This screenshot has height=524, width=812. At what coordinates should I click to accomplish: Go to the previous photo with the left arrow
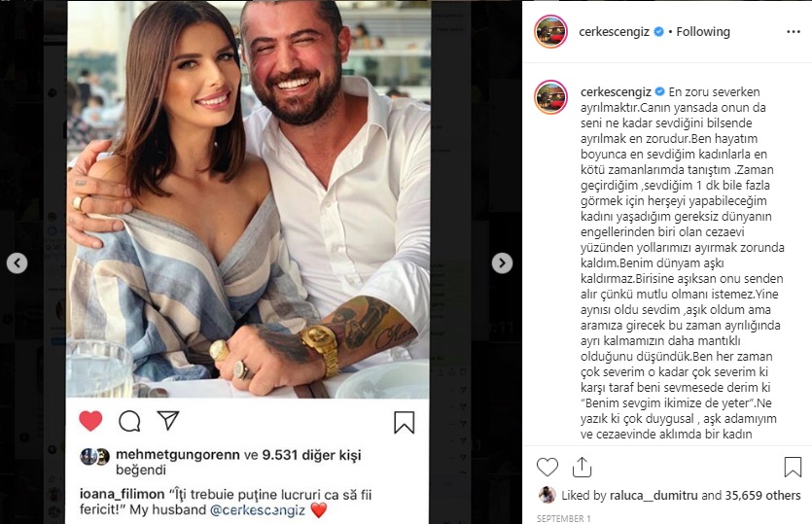click(x=18, y=263)
